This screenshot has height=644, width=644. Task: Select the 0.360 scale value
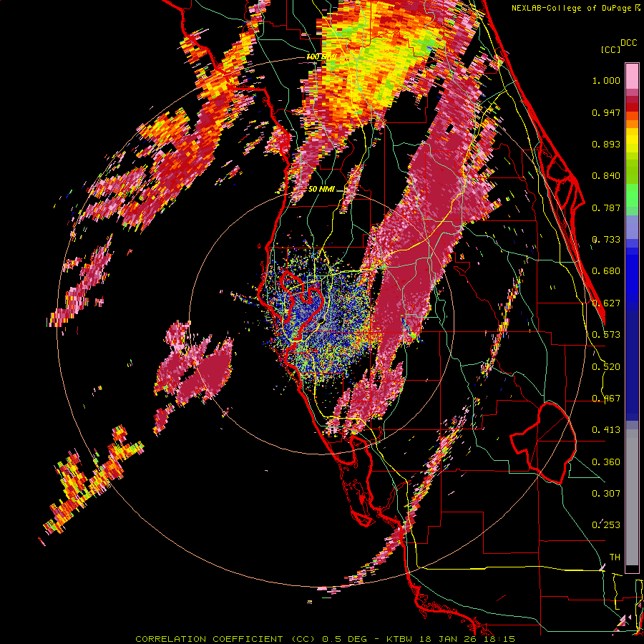(x=606, y=462)
